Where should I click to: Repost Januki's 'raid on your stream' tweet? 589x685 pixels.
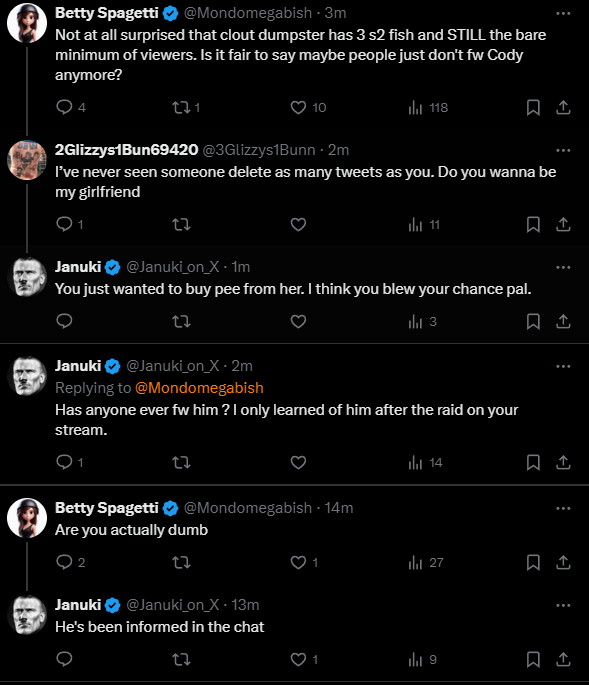tap(181, 462)
